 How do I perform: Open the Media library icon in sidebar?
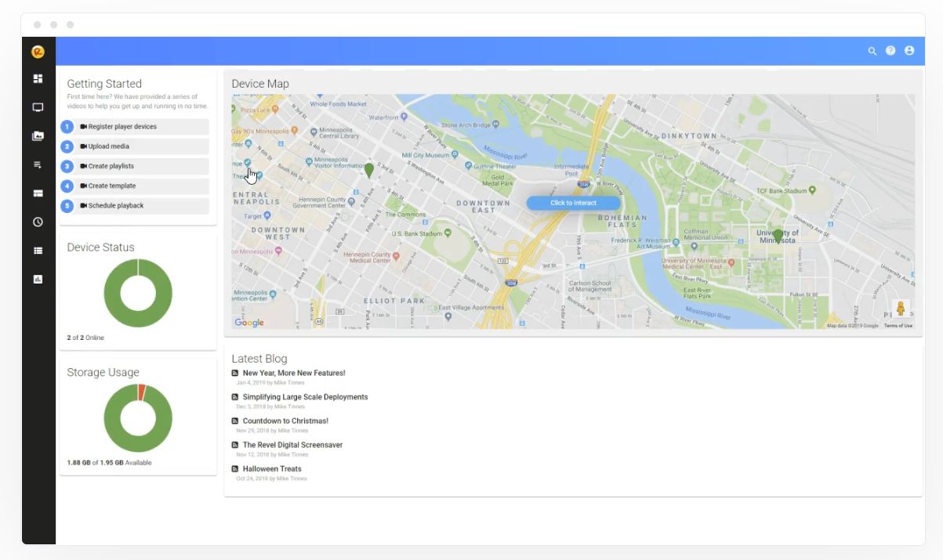(x=38, y=136)
